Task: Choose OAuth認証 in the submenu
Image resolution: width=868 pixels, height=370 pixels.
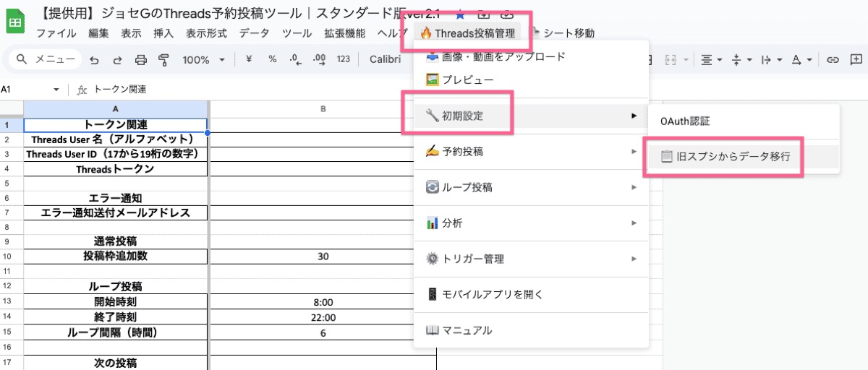Action: (x=743, y=121)
